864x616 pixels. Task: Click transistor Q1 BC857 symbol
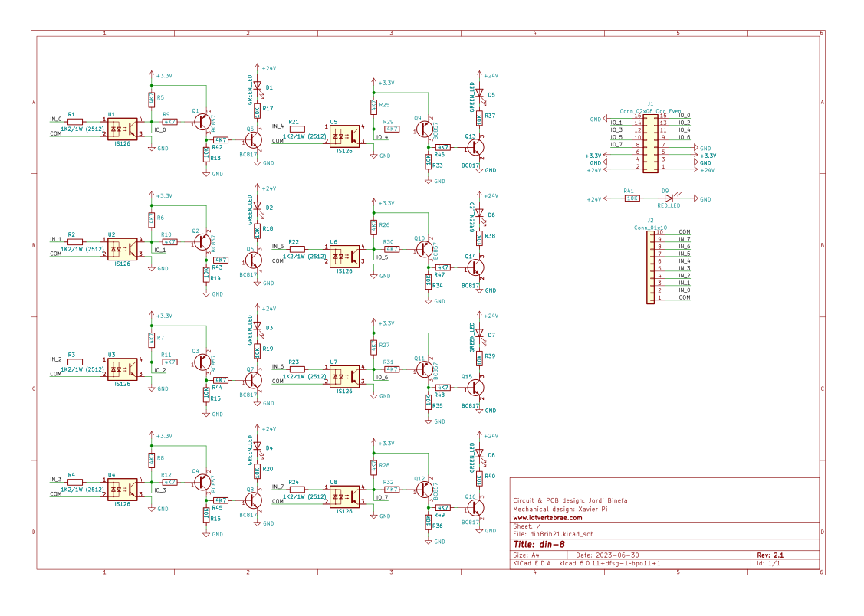click(x=202, y=122)
